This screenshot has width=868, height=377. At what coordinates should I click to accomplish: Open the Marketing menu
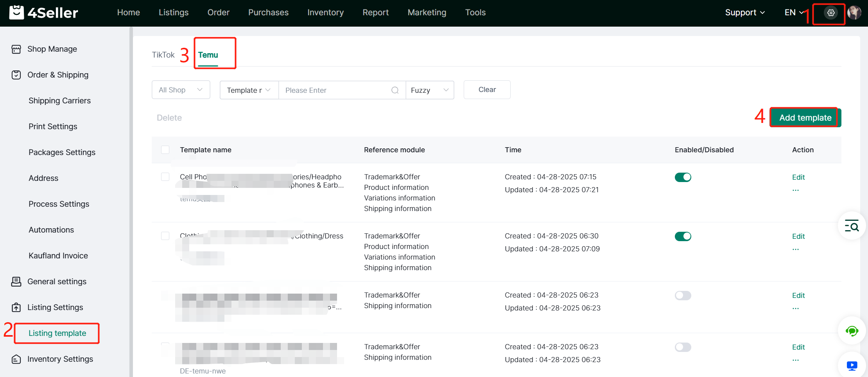(x=427, y=13)
